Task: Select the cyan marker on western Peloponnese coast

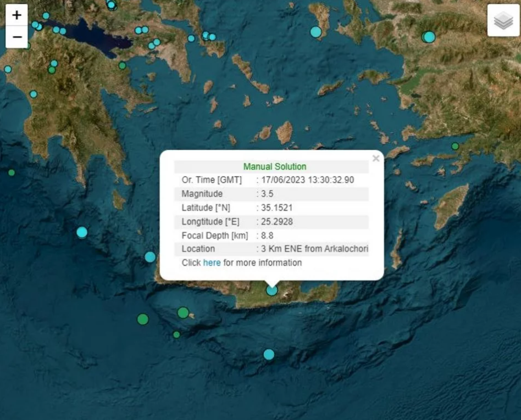Action: coord(34,94)
